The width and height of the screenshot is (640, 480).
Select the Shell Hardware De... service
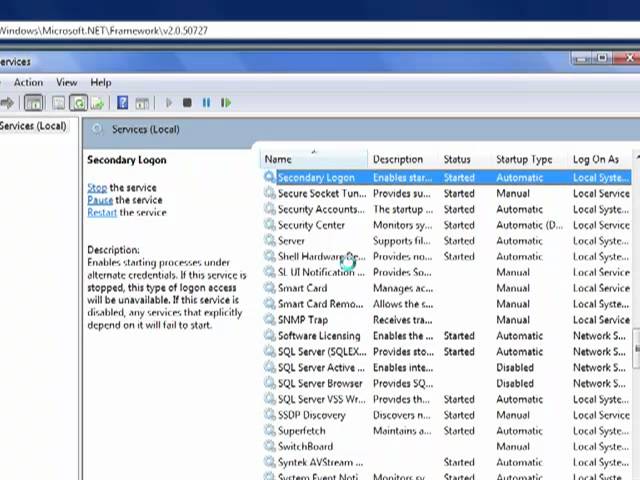point(447,256)
